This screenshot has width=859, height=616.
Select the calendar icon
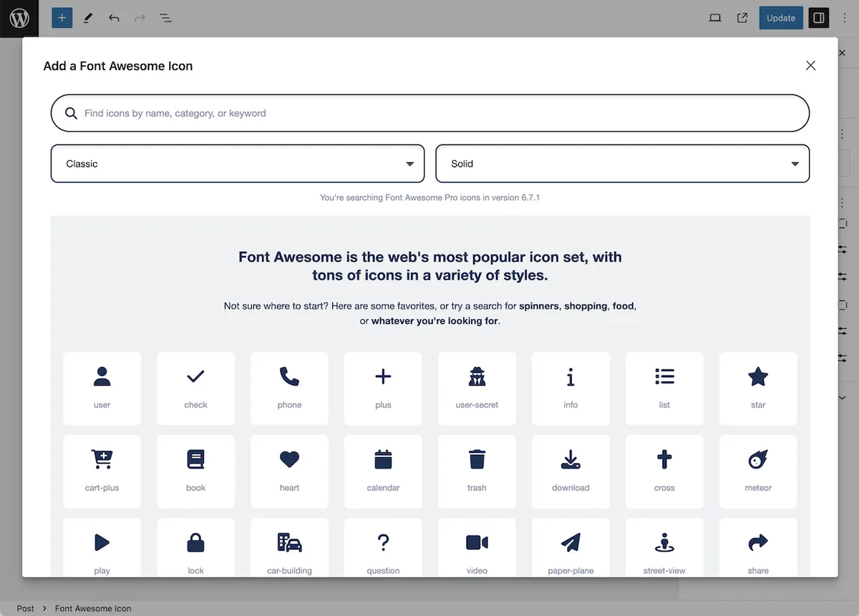(x=383, y=471)
